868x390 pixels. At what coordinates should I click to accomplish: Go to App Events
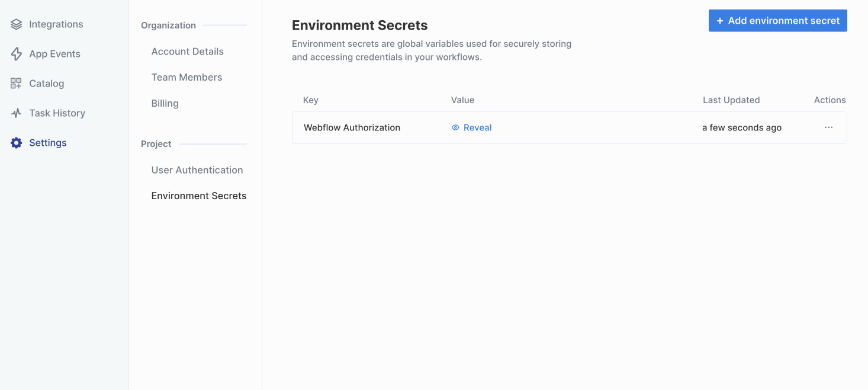coord(54,54)
